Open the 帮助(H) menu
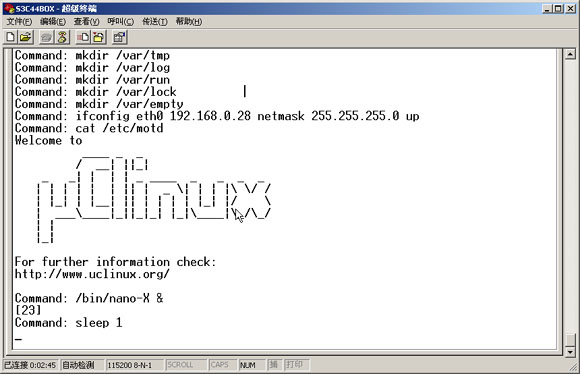The image size is (580, 374). click(189, 22)
